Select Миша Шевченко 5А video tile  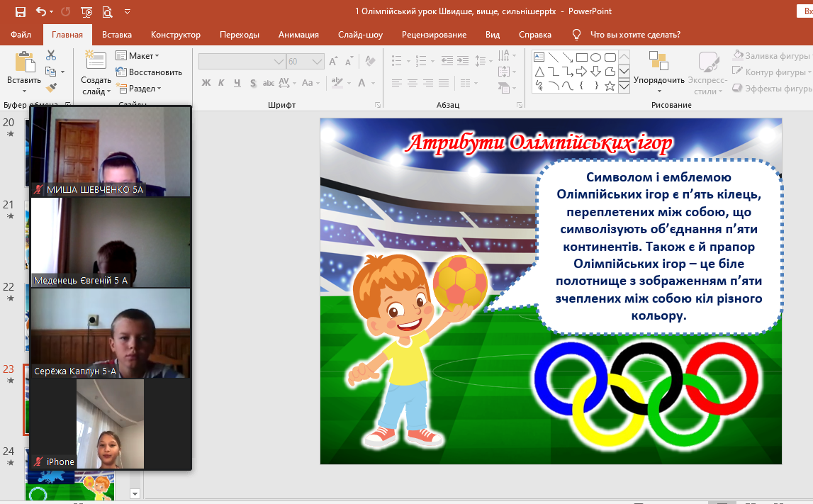pos(111,152)
